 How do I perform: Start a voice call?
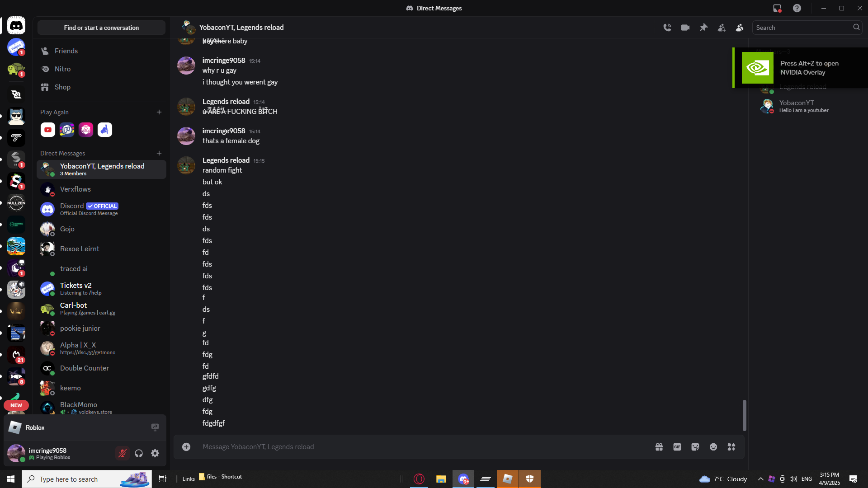(x=667, y=28)
